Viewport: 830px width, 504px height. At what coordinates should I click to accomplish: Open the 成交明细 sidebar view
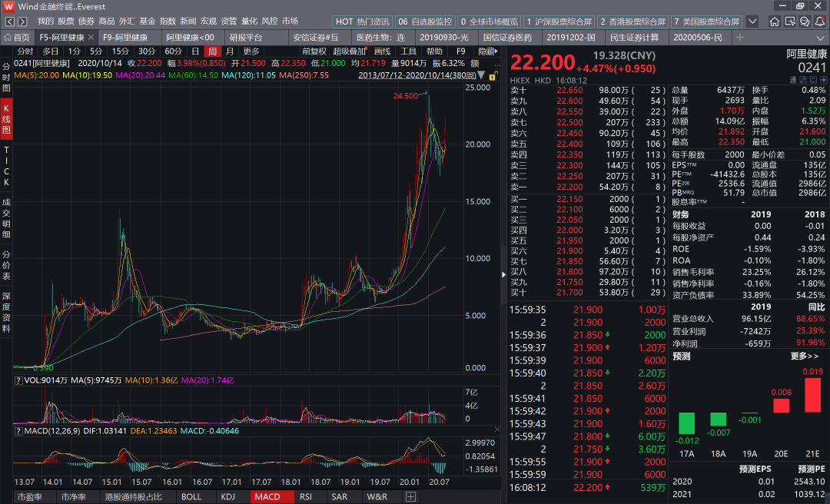point(6,217)
